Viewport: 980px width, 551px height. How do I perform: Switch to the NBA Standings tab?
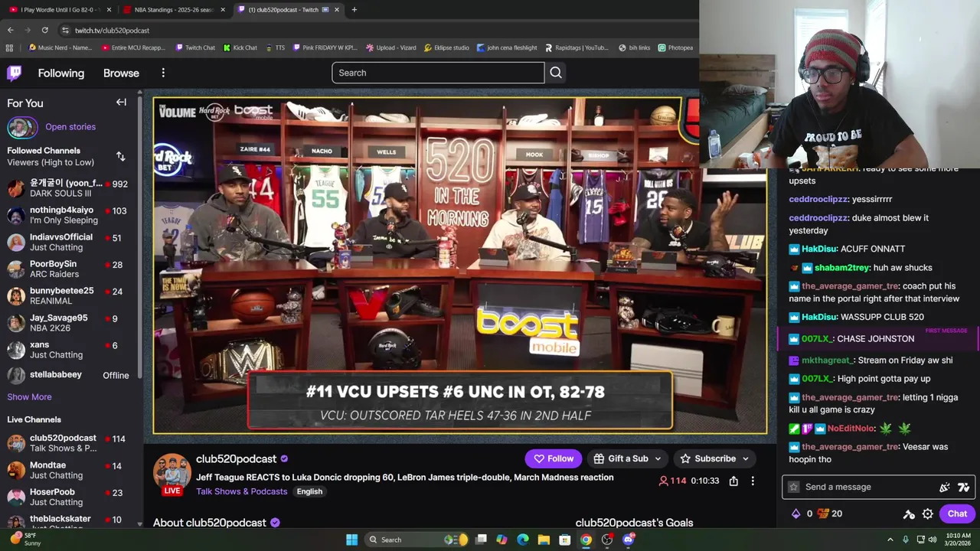tap(174, 9)
